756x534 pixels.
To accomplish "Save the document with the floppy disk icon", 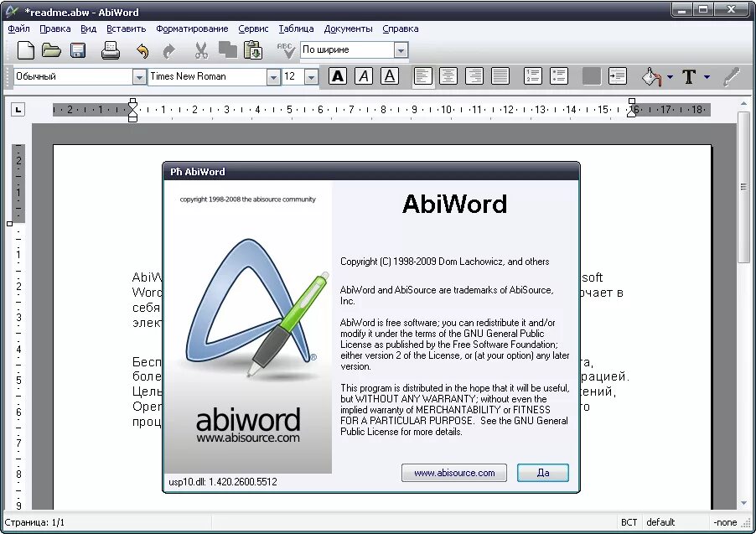I will (x=78, y=50).
